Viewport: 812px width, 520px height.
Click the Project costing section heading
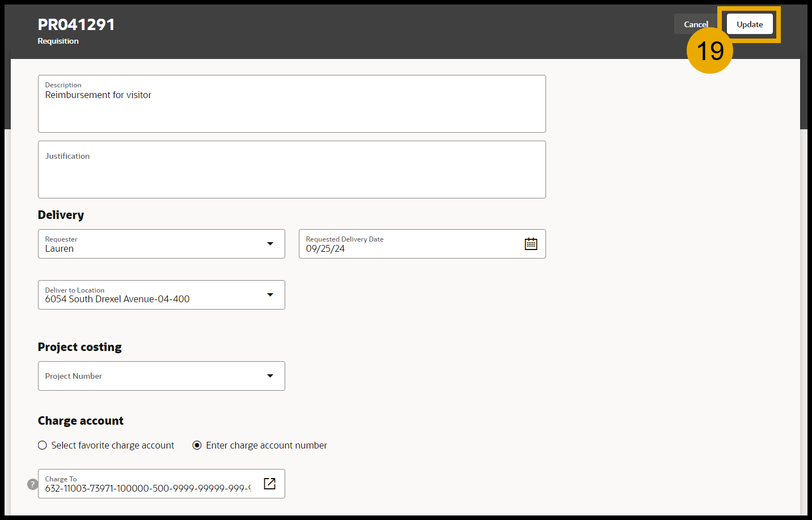point(80,347)
